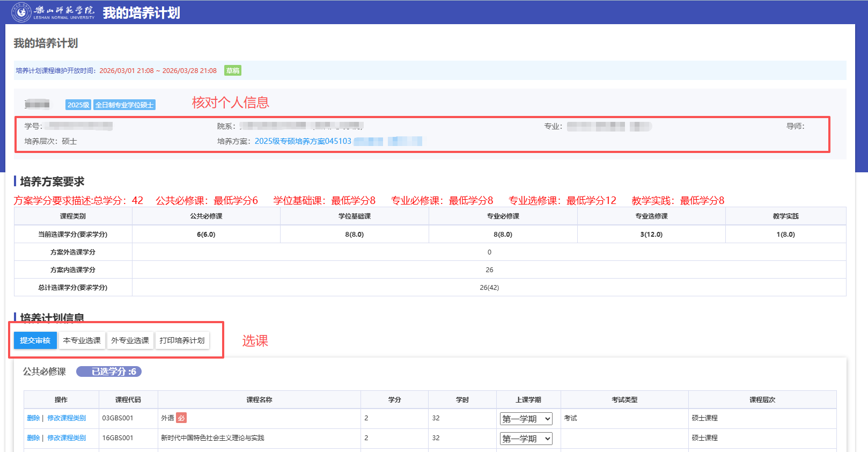The width and height of the screenshot is (868, 452).
Task: Open 外专业选课 course selection
Action: 130,340
